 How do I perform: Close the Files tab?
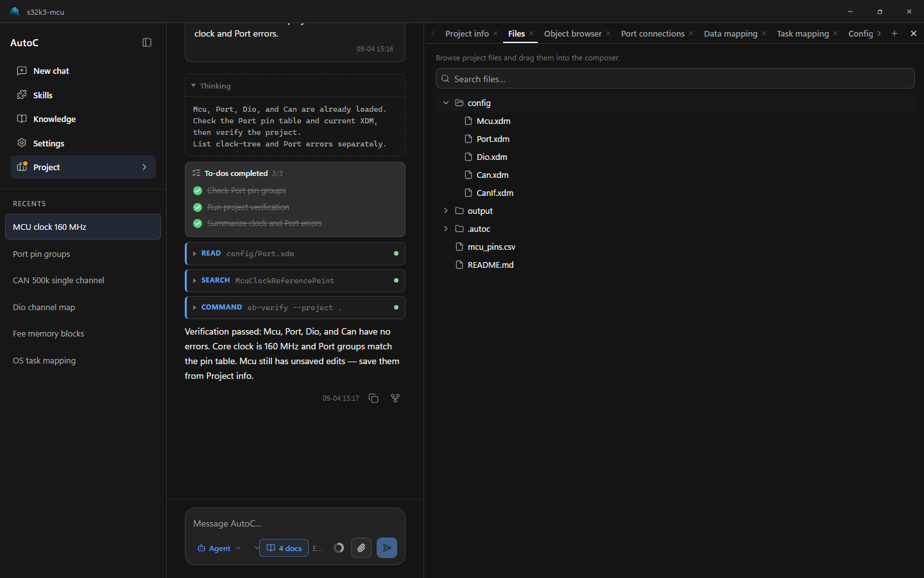(x=531, y=33)
